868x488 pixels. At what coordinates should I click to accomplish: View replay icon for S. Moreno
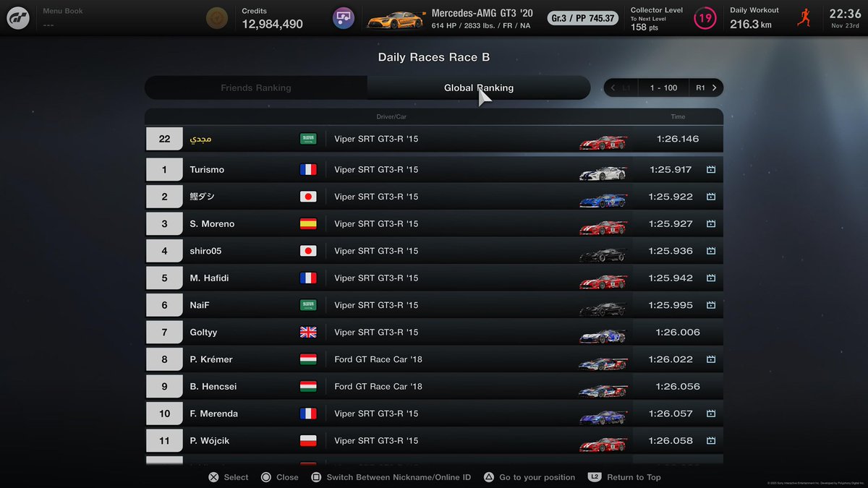pos(710,224)
